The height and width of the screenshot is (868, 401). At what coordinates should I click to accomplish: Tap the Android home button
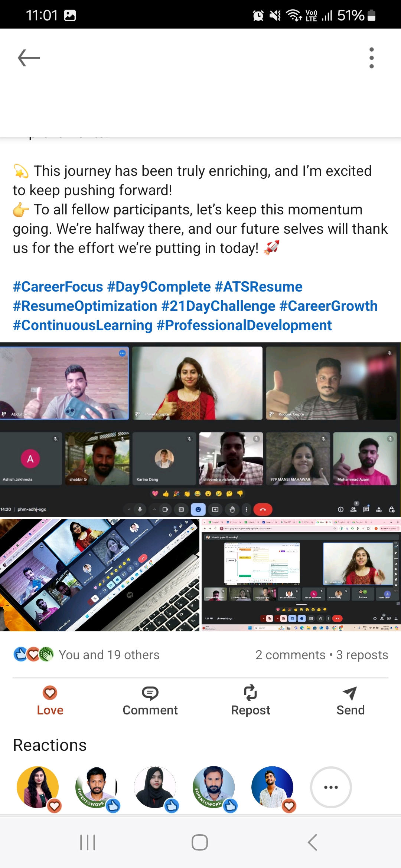click(x=200, y=842)
